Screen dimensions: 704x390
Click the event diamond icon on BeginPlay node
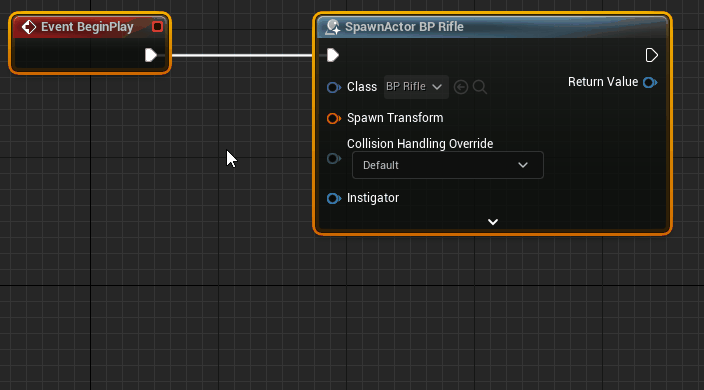[x=29, y=27]
